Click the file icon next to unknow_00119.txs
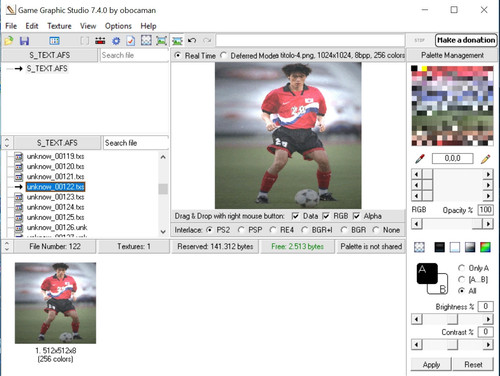The height and width of the screenshot is (376, 500). (x=19, y=156)
